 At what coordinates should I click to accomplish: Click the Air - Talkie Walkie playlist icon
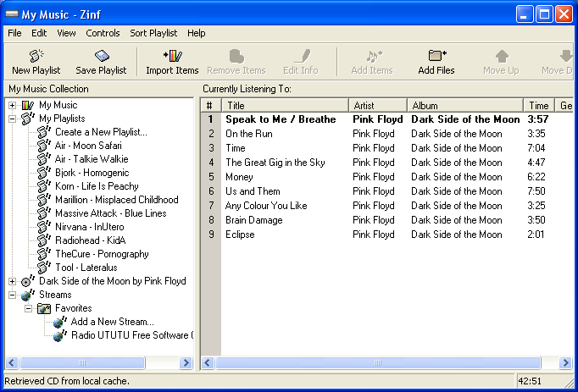click(44, 159)
